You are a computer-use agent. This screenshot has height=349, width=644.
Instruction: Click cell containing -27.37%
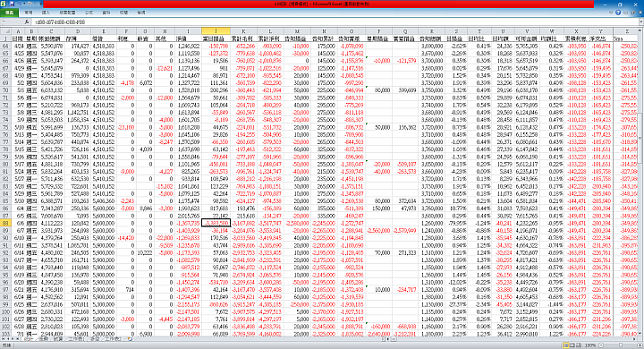(456, 304)
